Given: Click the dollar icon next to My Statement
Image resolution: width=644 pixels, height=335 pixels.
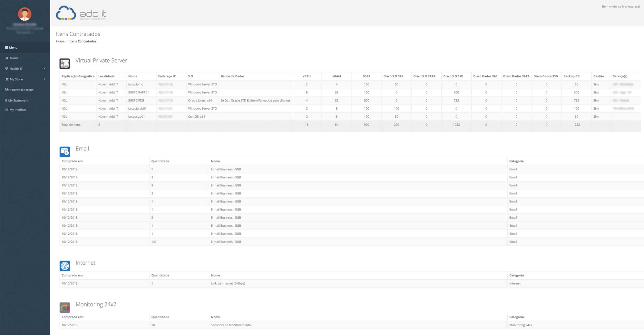Looking at the screenshot, I should pyautogui.click(x=6, y=100).
